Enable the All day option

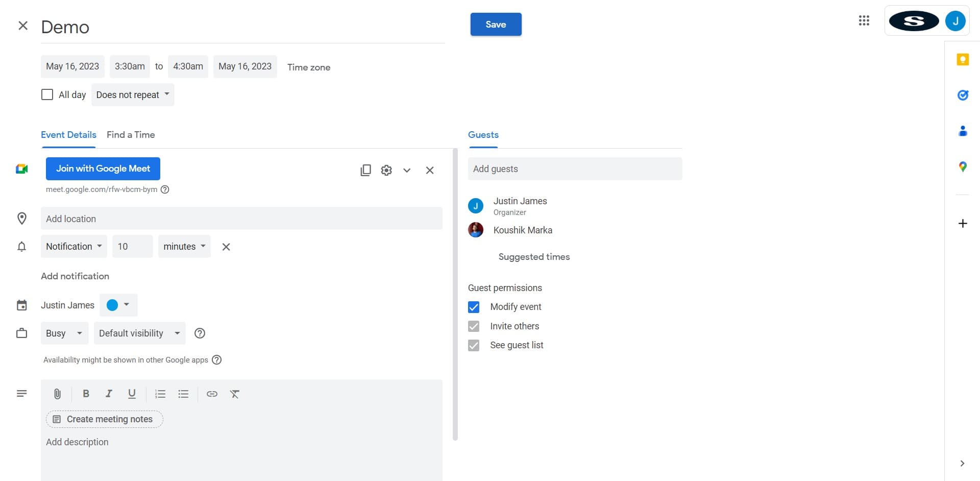[x=47, y=94]
